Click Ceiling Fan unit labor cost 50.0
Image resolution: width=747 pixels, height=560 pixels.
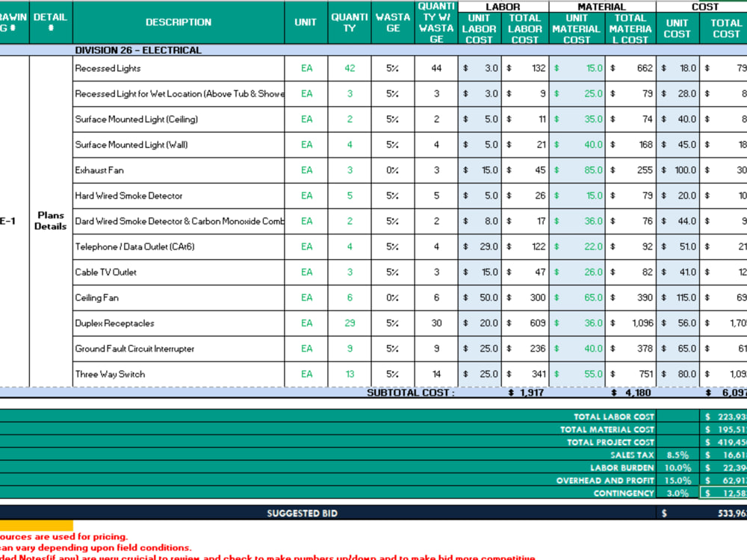click(480, 298)
